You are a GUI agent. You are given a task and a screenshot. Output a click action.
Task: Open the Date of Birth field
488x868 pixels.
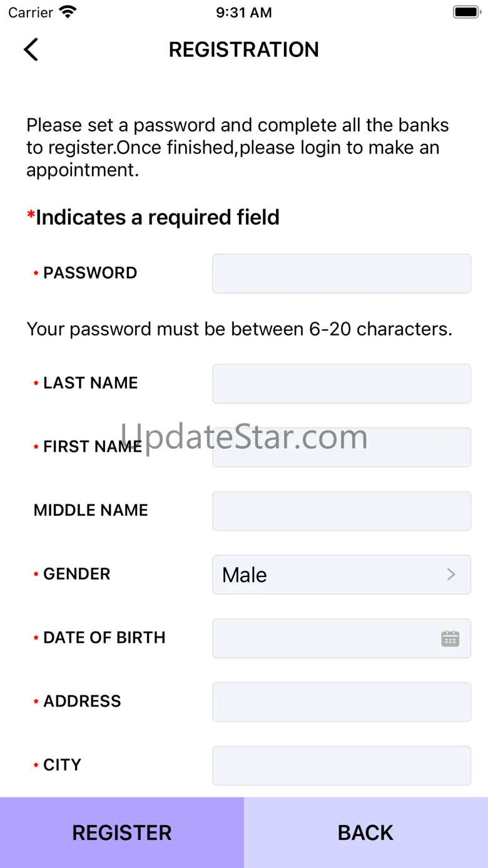[325, 638]
